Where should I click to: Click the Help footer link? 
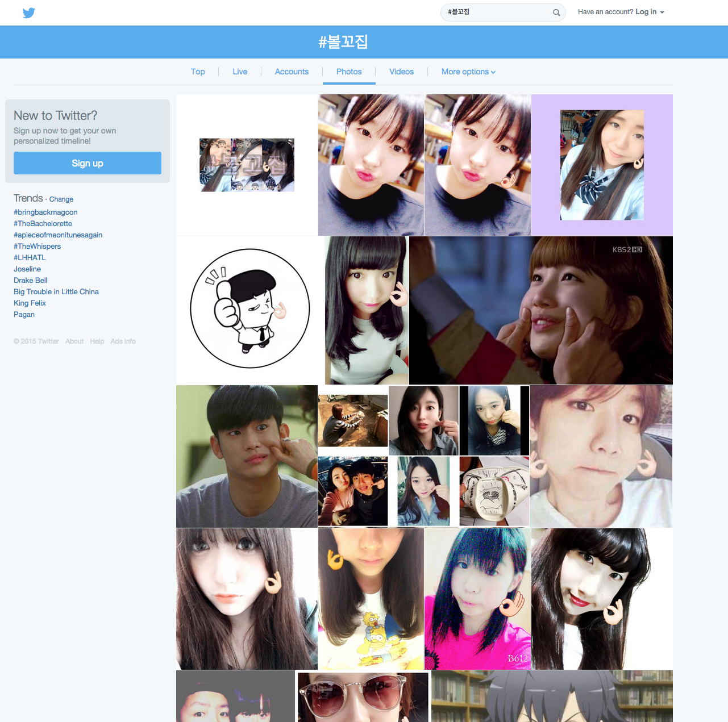[x=97, y=341]
